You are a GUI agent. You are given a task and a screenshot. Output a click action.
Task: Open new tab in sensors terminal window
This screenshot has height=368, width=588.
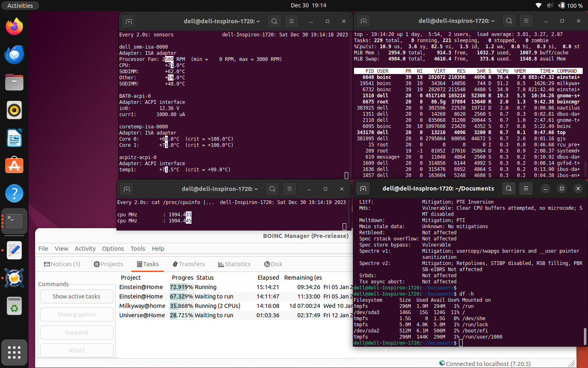click(129, 21)
